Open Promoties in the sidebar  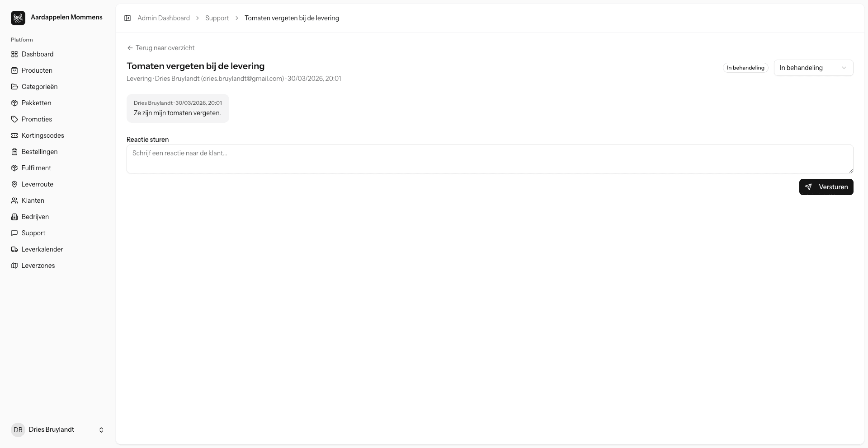point(58,119)
